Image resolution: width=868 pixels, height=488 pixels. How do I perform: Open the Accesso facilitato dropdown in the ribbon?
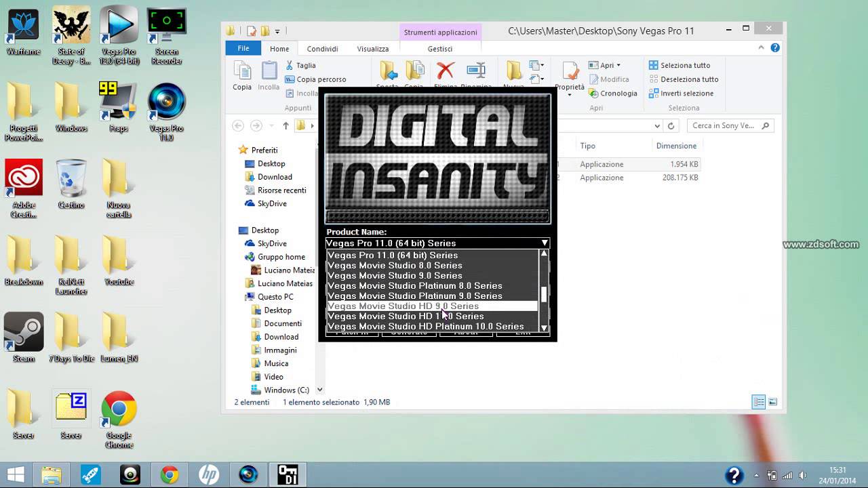point(537,79)
